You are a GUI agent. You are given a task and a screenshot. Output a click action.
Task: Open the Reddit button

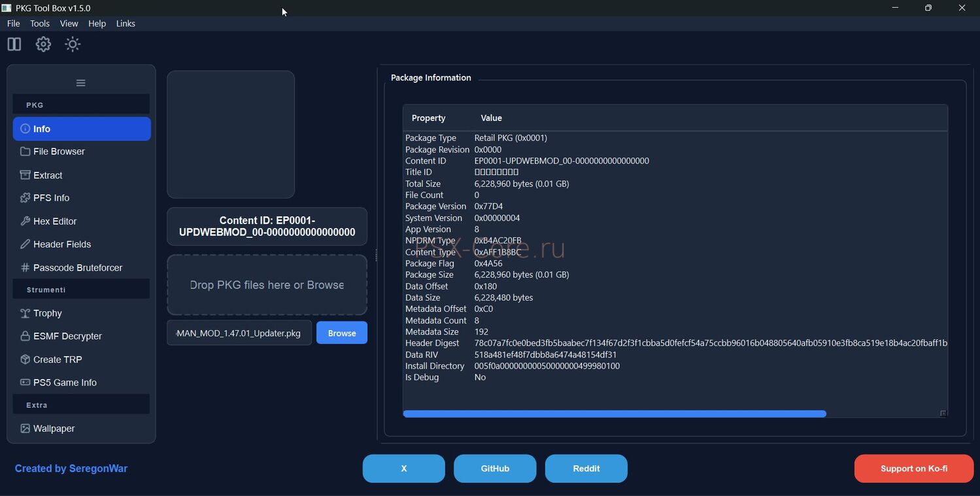[586, 469]
